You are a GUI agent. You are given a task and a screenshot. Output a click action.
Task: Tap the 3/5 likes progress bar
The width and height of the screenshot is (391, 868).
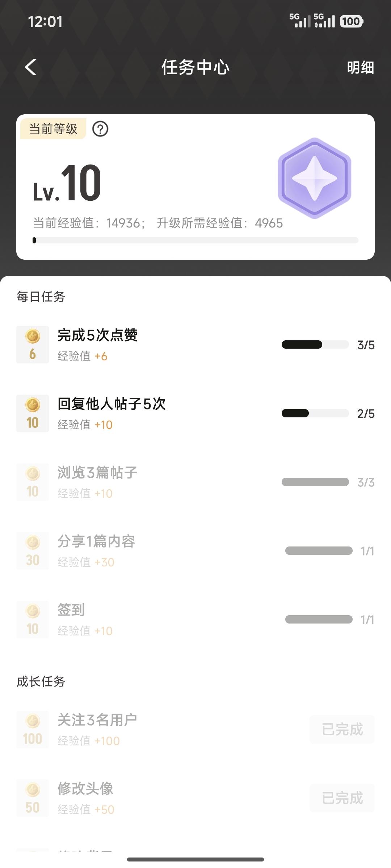(315, 345)
